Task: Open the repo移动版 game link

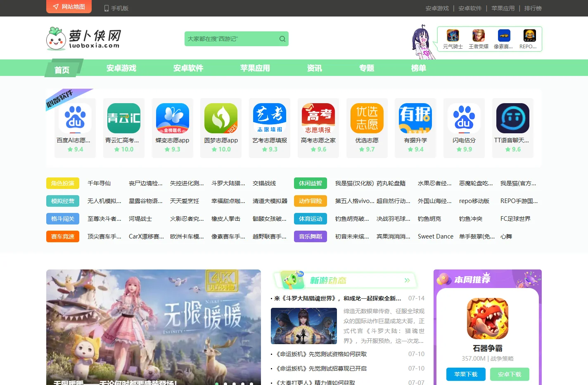Action: [x=474, y=201]
